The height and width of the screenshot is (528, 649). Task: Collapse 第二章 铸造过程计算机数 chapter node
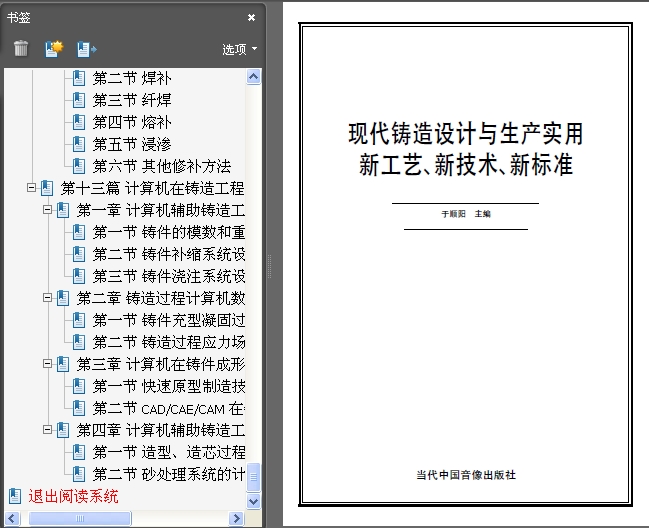(x=48, y=298)
